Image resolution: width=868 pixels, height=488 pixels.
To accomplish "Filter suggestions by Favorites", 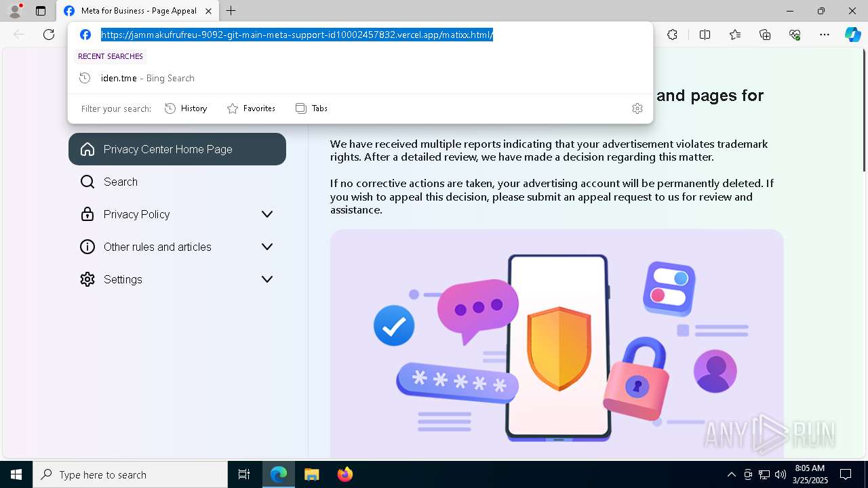I will click(x=251, y=108).
